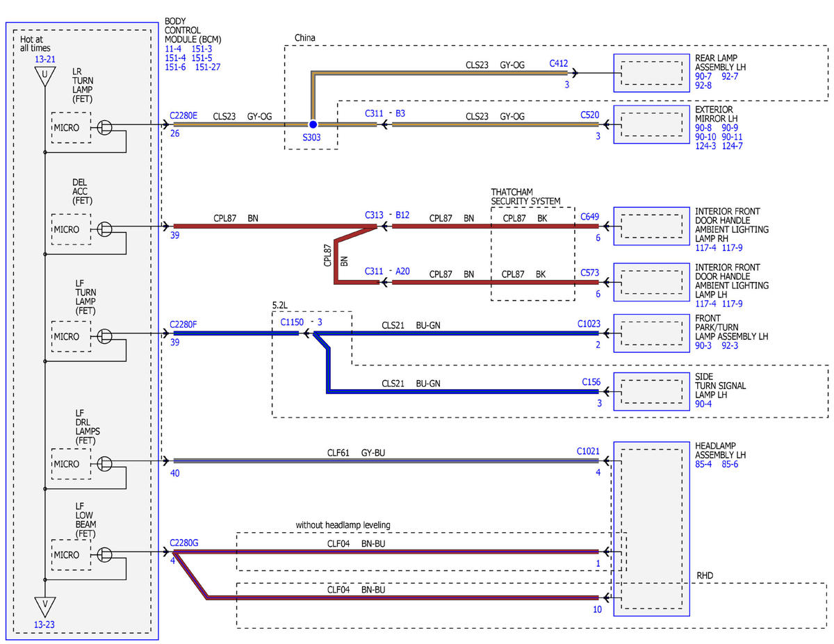The width and height of the screenshot is (834, 644).
Task: Select the LF LOW BEAM FET symbol
Action: click(x=105, y=554)
